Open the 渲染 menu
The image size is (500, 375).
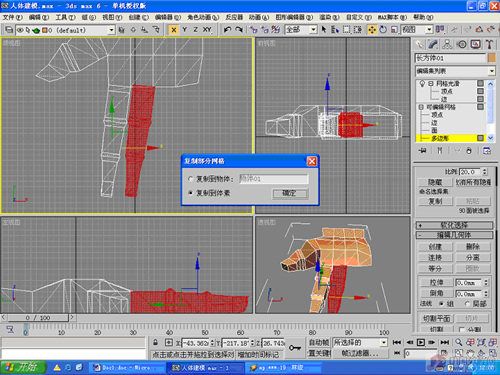[x=329, y=17]
